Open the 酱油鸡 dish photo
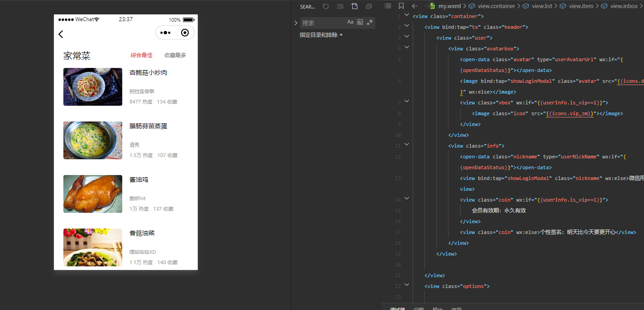This screenshot has width=644, height=310. 93,194
